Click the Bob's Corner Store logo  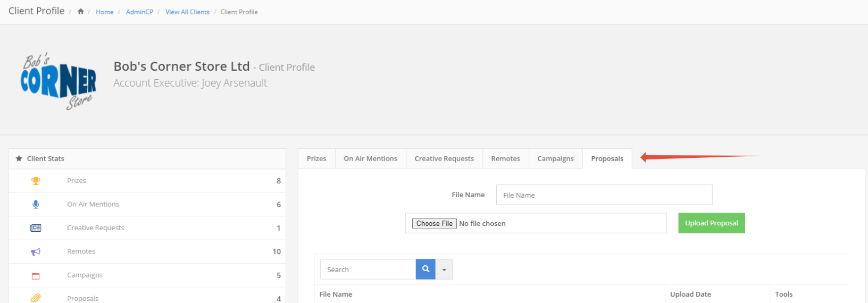click(x=59, y=81)
